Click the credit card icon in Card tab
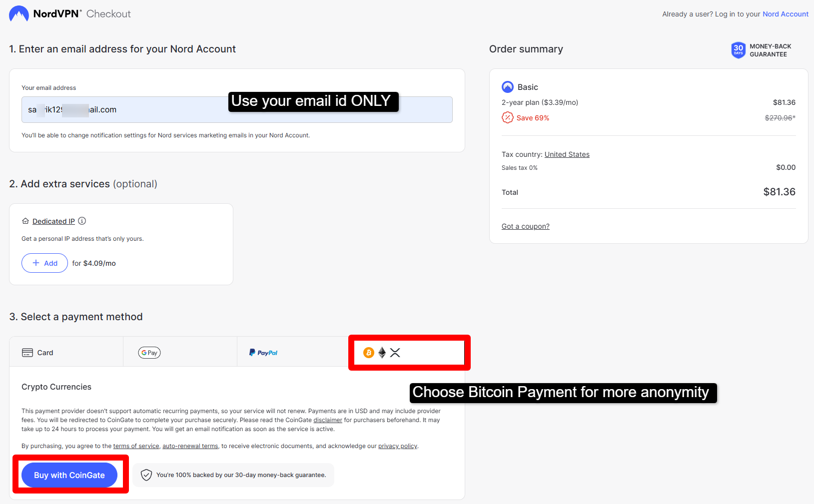The image size is (814, 504). (x=27, y=353)
